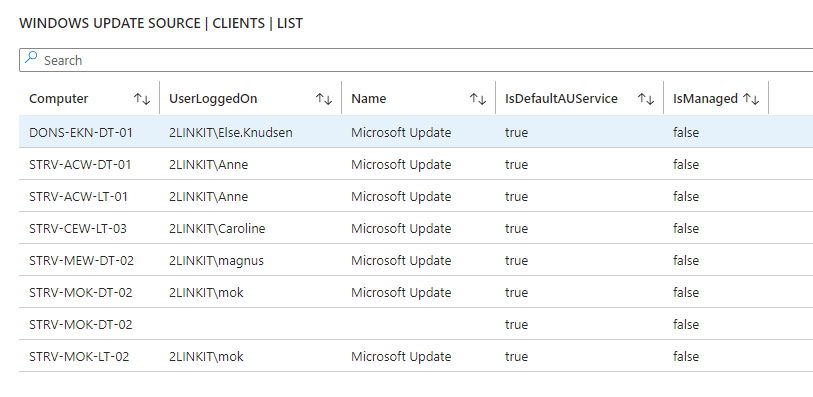Viewport: 813px width, 397px height.
Task: Click user 2LINKIT\Anne in STRV-ACW-LT-01 row
Action: pyautogui.click(x=208, y=197)
